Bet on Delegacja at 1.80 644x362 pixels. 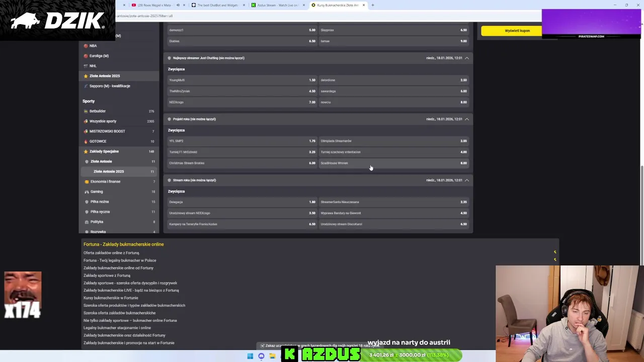[x=242, y=202]
